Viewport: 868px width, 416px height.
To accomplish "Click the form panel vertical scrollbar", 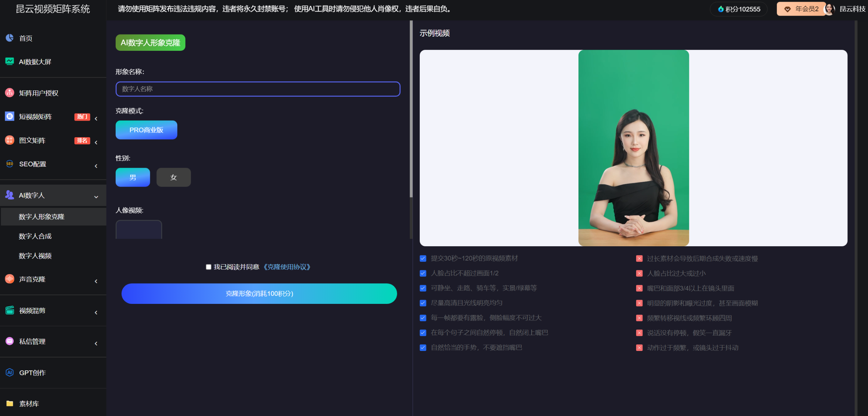I will tap(411, 108).
